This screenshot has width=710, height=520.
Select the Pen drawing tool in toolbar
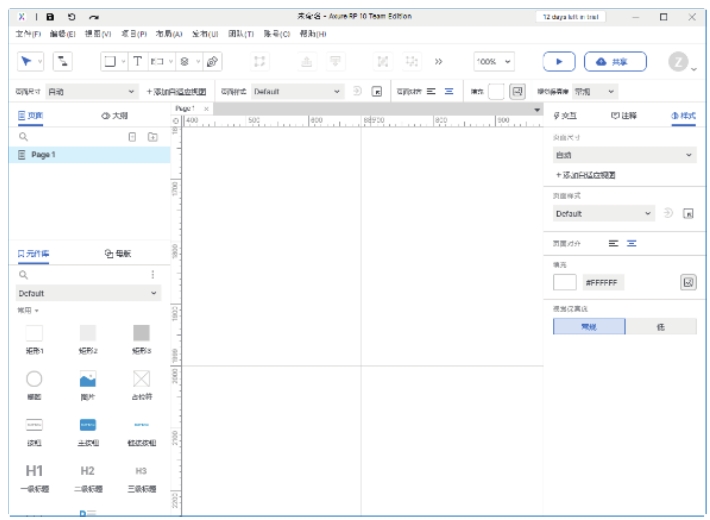click(212, 62)
